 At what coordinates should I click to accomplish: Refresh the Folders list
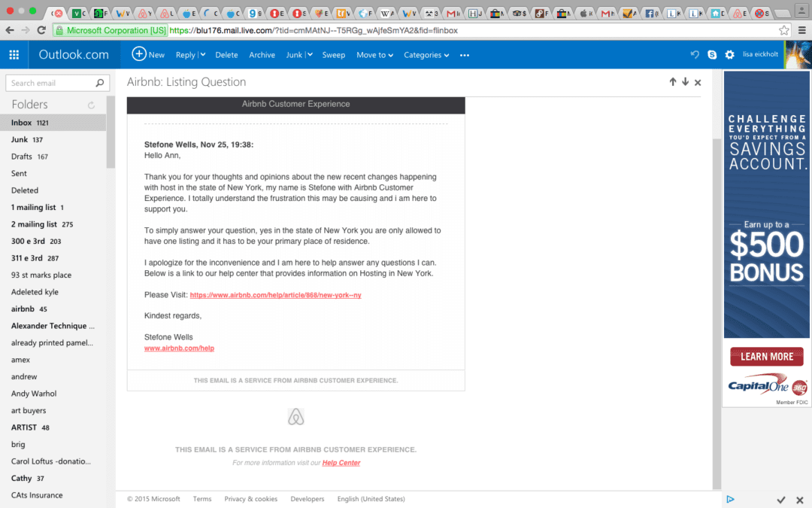click(x=91, y=105)
